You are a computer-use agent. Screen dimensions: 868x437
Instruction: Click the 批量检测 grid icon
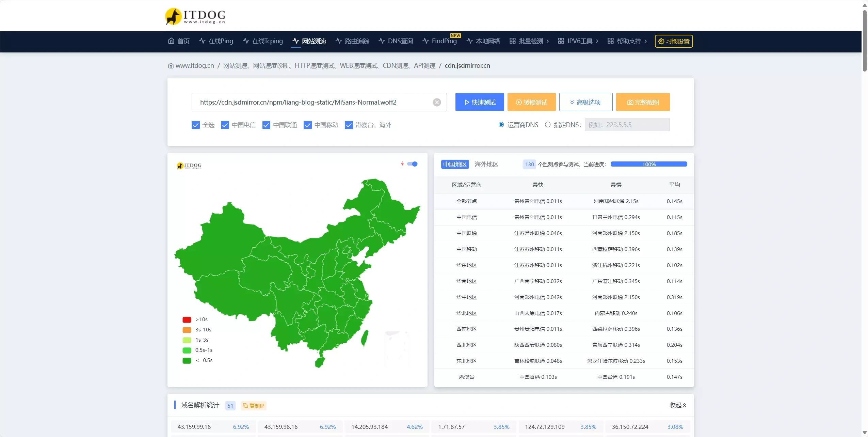point(512,41)
